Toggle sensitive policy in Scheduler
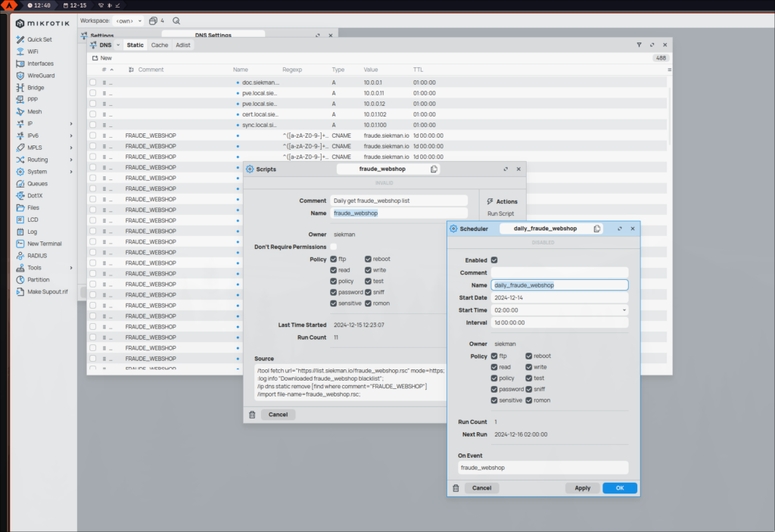The height and width of the screenshot is (532, 775). pos(494,400)
